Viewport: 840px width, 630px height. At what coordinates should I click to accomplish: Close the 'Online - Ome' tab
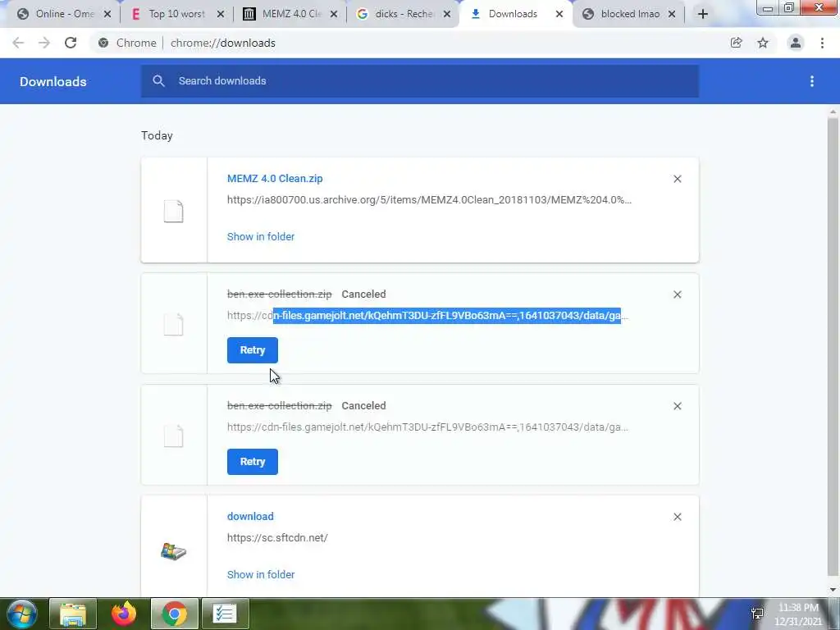coord(107,15)
